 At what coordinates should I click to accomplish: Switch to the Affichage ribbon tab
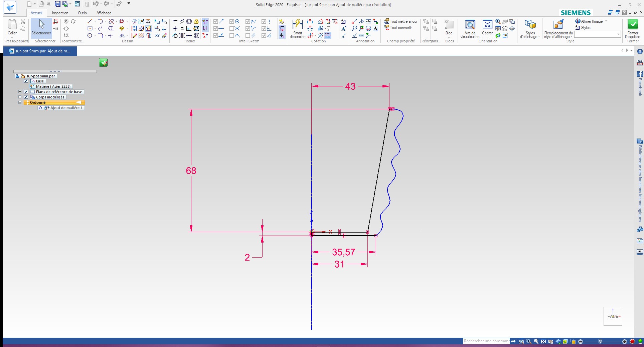tap(104, 13)
